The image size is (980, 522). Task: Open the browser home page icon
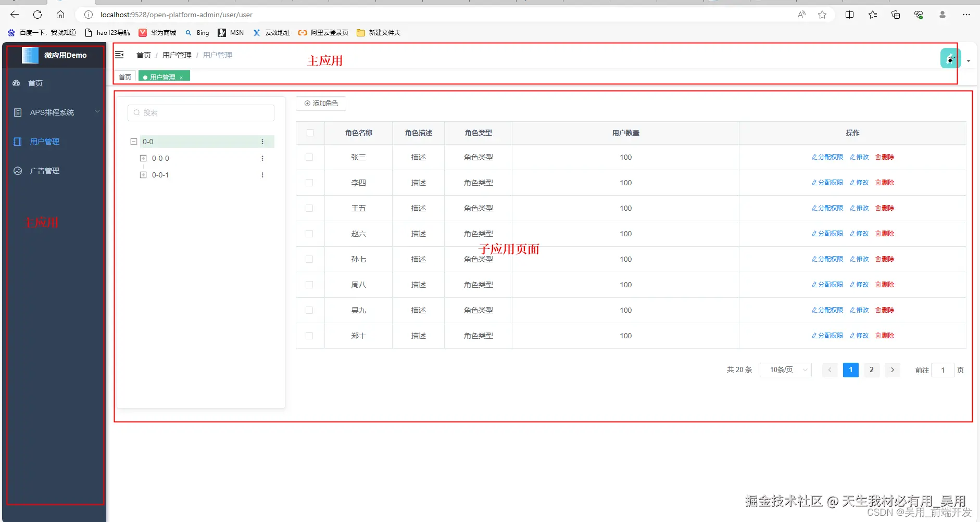(x=60, y=15)
